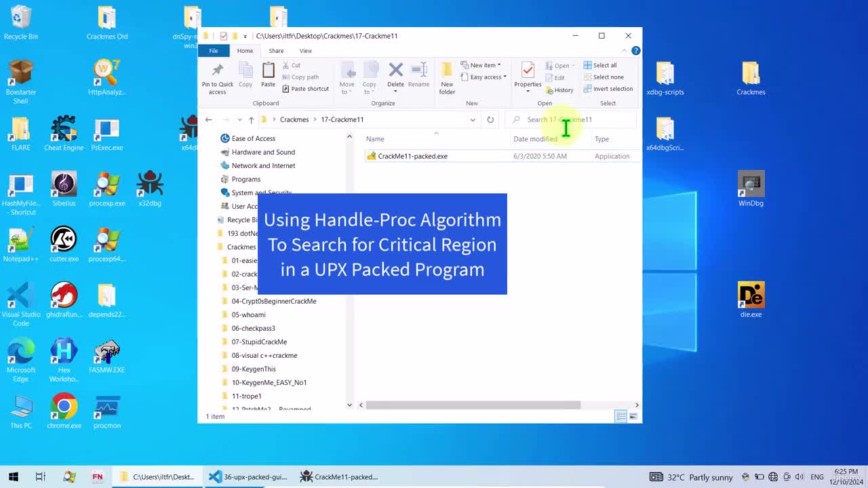The height and width of the screenshot is (488, 868).
Task: Click the up-one-level arrow icon
Action: [251, 119]
